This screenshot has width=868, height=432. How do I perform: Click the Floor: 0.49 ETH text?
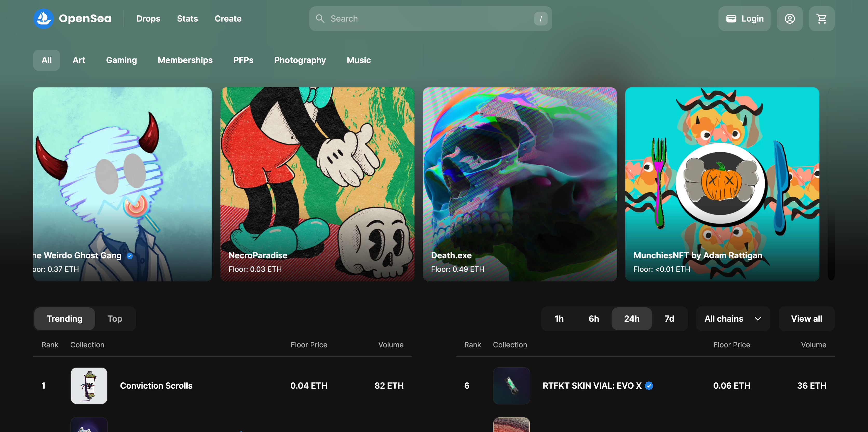click(458, 269)
